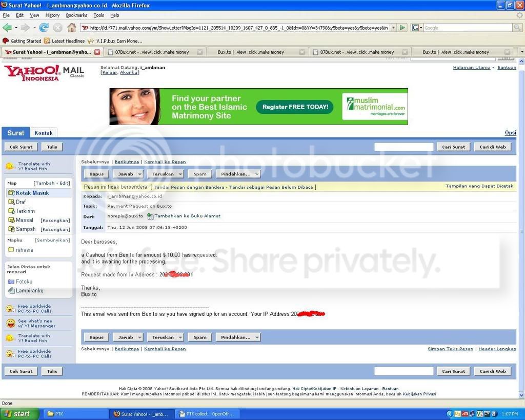The width and height of the screenshot is (525, 420).
Task: Click top Cek Surat button
Action: point(21,147)
